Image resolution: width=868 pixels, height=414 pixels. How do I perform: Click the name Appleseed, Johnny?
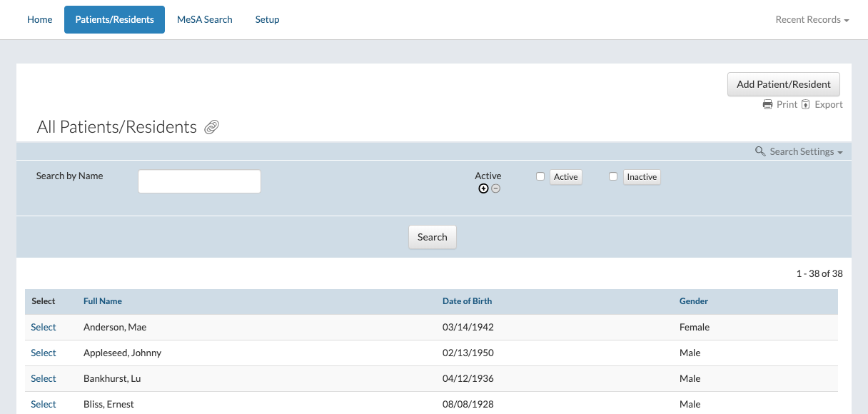123,353
